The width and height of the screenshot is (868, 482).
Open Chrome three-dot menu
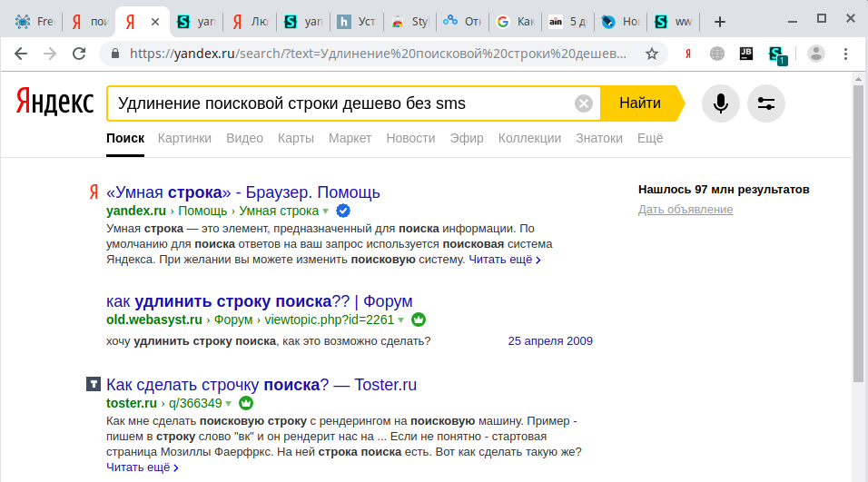(x=845, y=54)
